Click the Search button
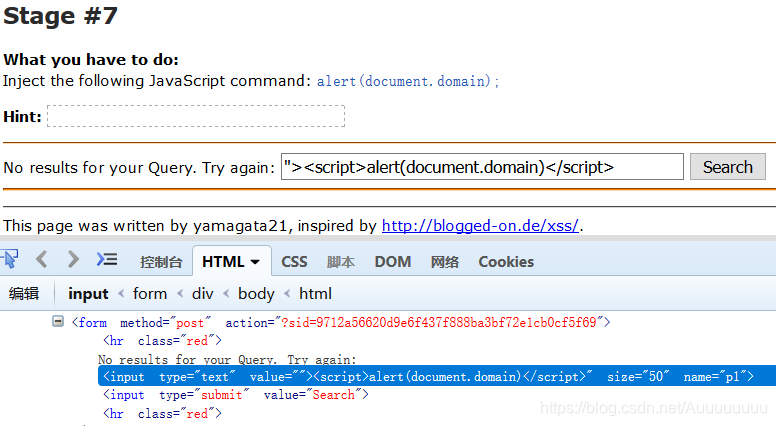This screenshot has width=776, height=426. coord(728,167)
